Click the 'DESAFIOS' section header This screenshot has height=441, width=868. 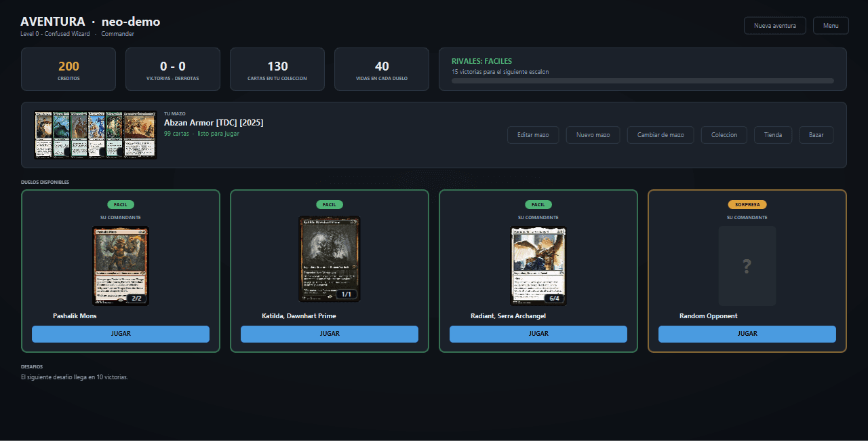pos(32,367)
